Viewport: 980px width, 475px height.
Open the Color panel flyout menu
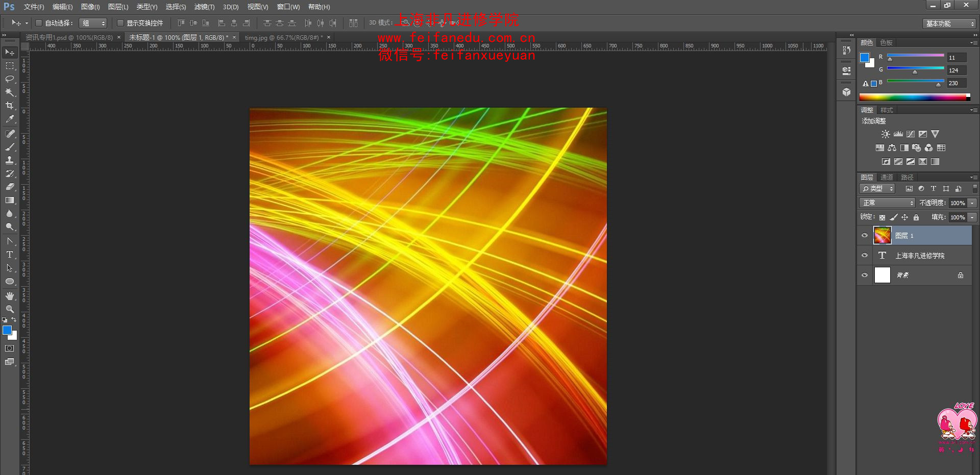(974, 43)
